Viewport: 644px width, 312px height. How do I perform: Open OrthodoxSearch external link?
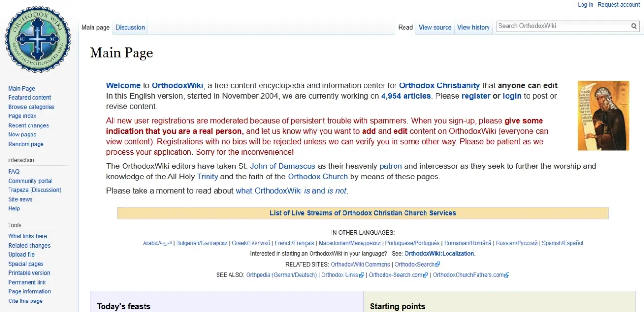click(x=417, y=264)
